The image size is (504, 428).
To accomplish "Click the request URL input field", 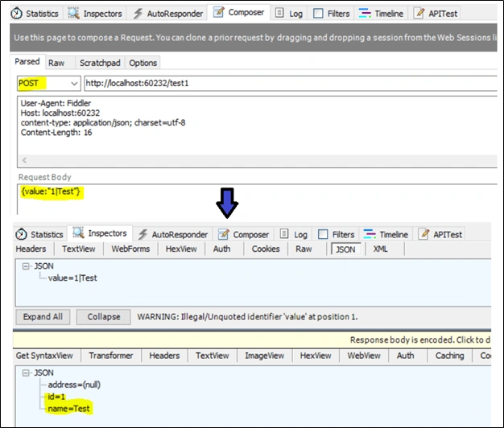I will click(291, 84).
